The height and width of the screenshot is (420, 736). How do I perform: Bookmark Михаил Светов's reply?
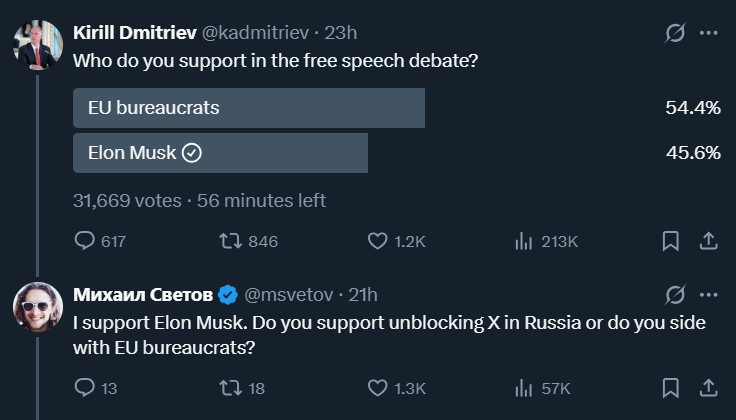[x=671, y=387]
